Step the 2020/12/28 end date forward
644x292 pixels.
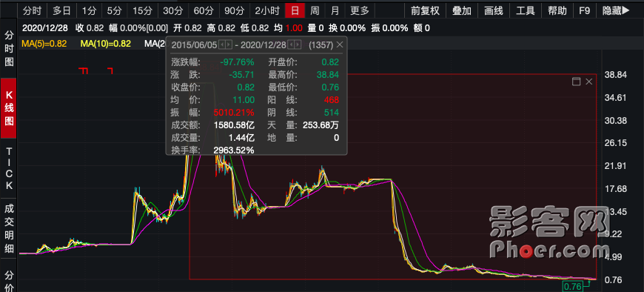point(298,44)
